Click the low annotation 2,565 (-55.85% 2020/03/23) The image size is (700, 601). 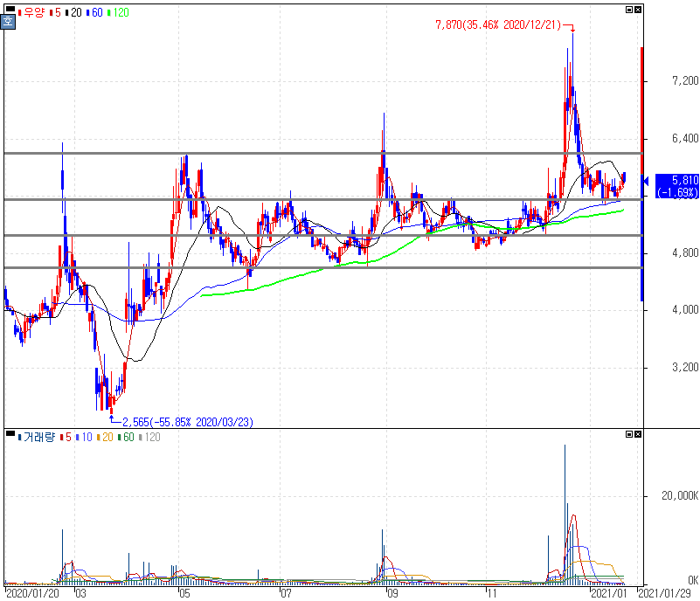pyautogui.click(x=188, y=422)
